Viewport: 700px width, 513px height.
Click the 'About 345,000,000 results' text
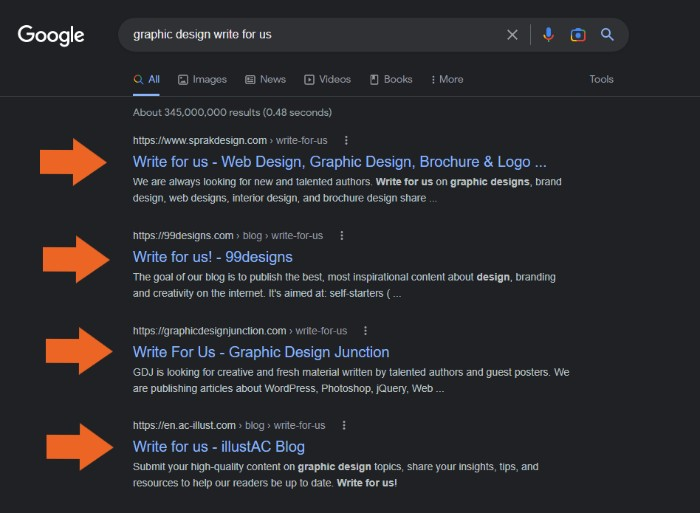tap(232, 113)
